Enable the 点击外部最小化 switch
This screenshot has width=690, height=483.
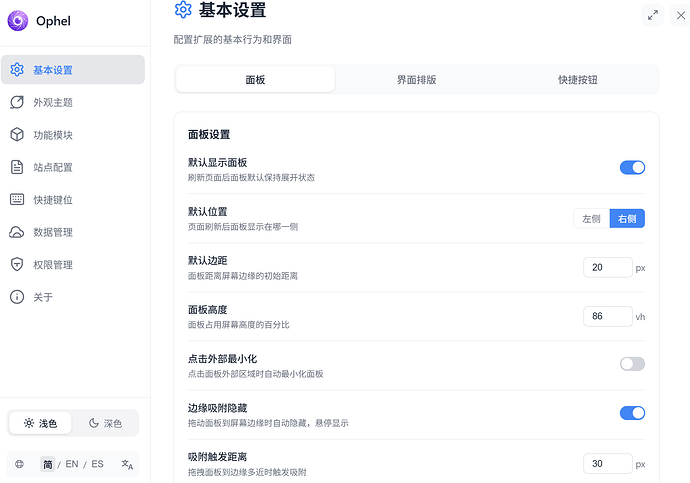(x=632, y=364)
